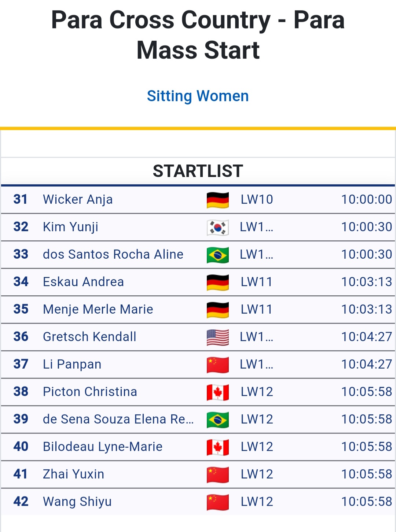Expand truncated class for Kim Yunji

257,227
